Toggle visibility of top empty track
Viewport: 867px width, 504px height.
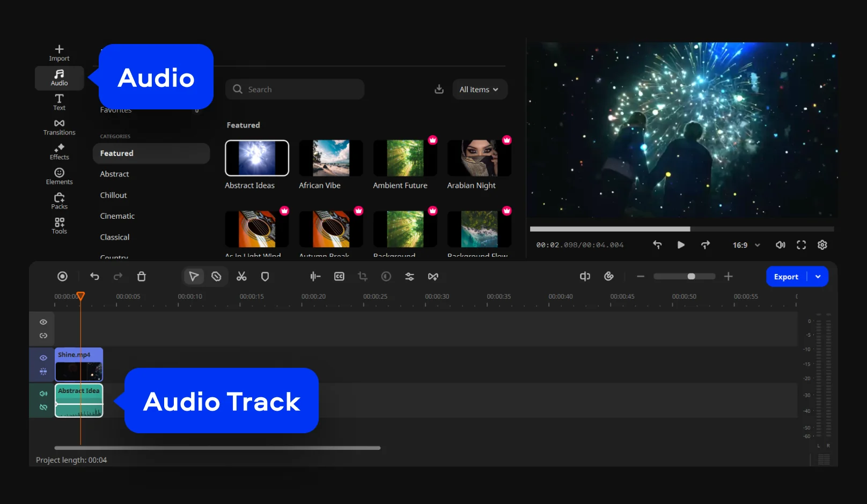point(43,322)
